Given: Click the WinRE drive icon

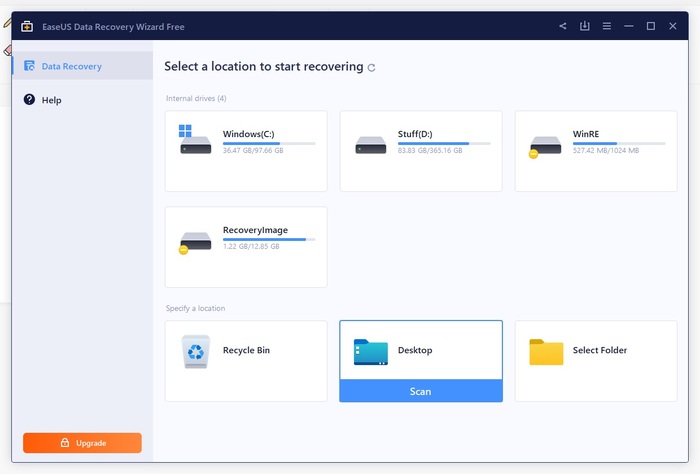Looking at the screenshot, I should (545, 146).
